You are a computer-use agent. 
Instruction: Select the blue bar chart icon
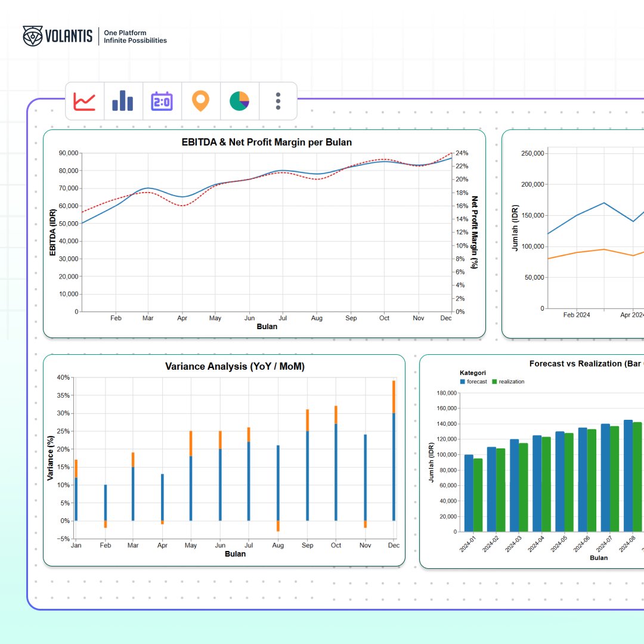pyautogui.click(x=123, y=101)
